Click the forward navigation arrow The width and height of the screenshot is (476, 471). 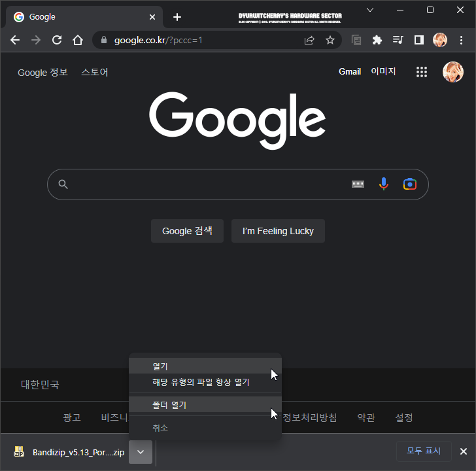[36, 40]
